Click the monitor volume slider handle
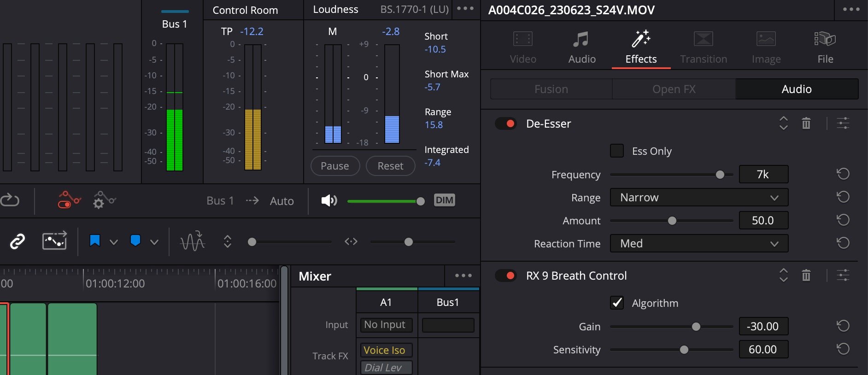The image size is (868, 375). tap(420, 201)
